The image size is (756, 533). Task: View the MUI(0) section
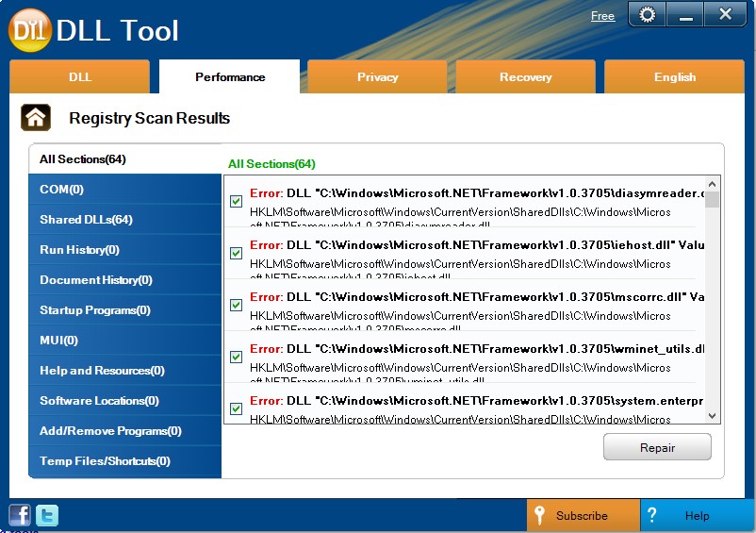tap(124, 341)
